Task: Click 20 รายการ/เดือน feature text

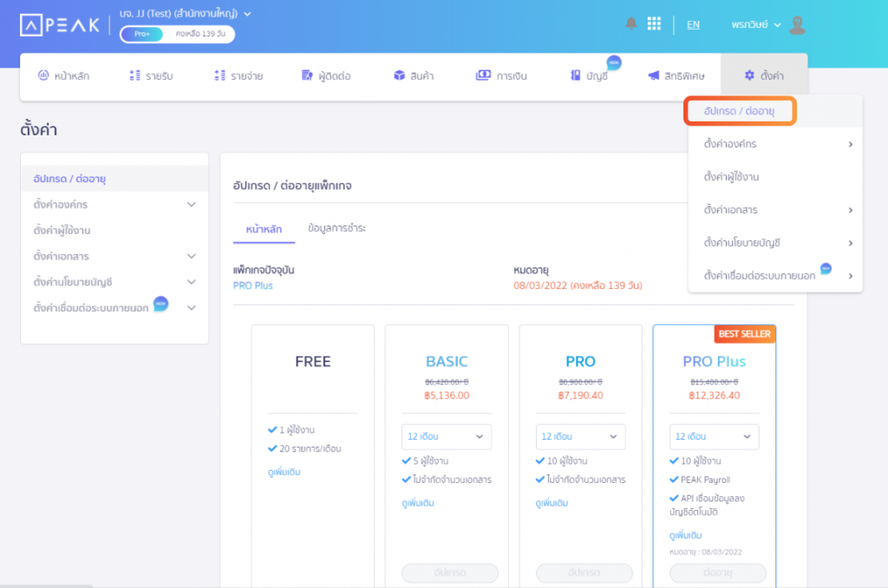Action: click(x=310, y=448)
